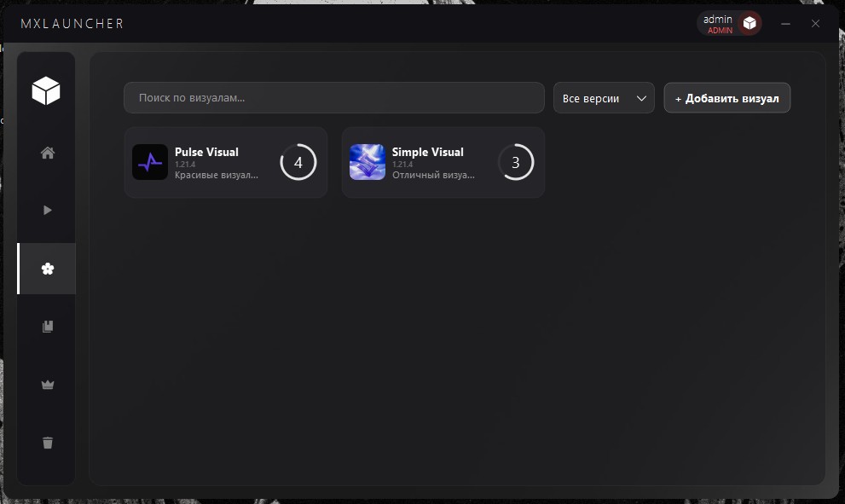Click the admin avatar cube icon
Screen dimensions: 845x504
click(750, 24)
